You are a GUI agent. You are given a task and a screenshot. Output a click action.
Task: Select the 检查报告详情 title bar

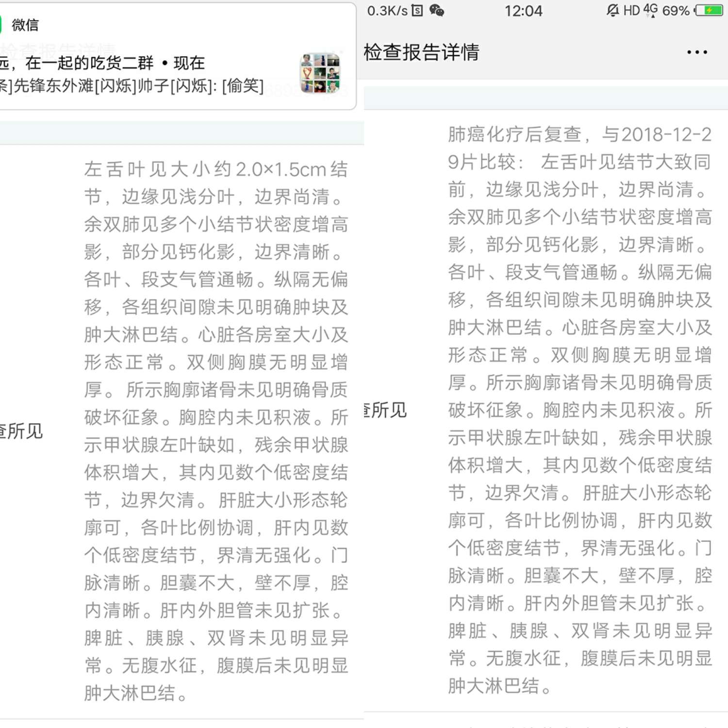[x=421, y=53]
